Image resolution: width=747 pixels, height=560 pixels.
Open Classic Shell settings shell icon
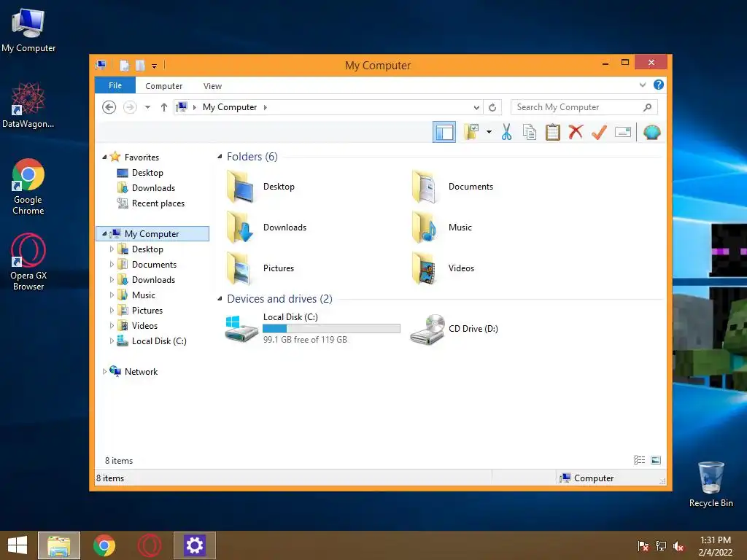point(651,132)
